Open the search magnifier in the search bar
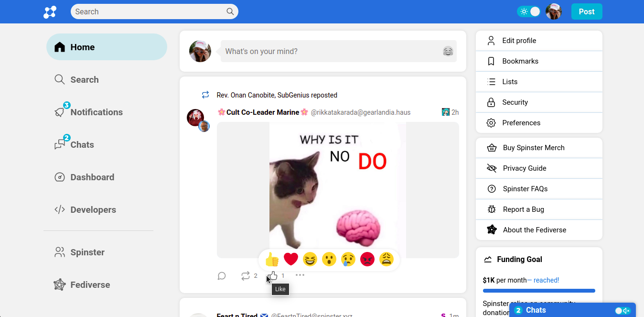The image size is (644, 317). point(230,11)
